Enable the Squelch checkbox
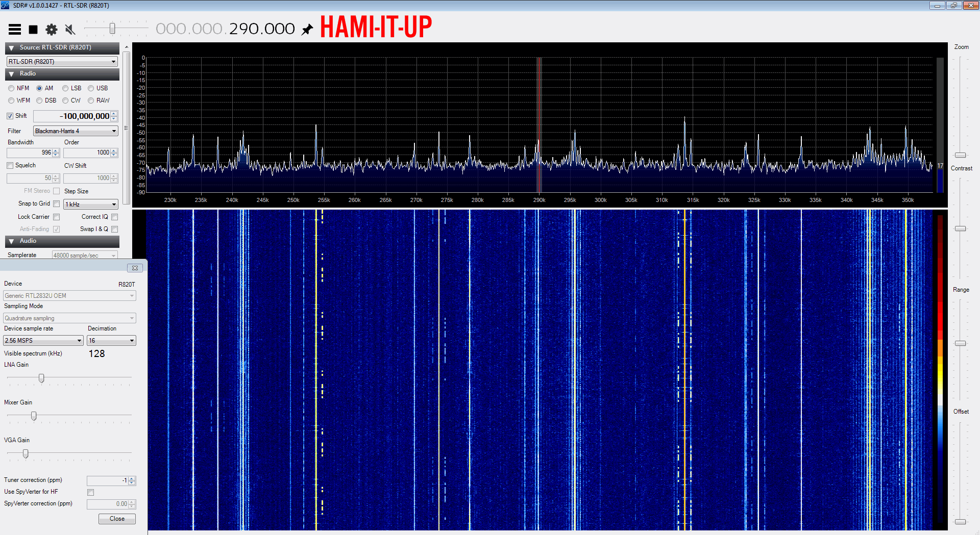Screen dimensions: 980x535 coord(10,165)
